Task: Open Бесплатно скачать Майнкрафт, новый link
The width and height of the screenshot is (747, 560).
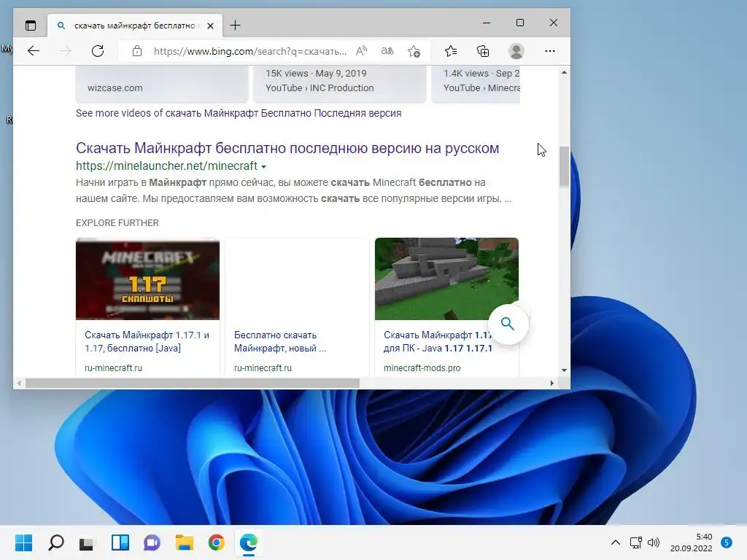Action: [x=280, y=341]
